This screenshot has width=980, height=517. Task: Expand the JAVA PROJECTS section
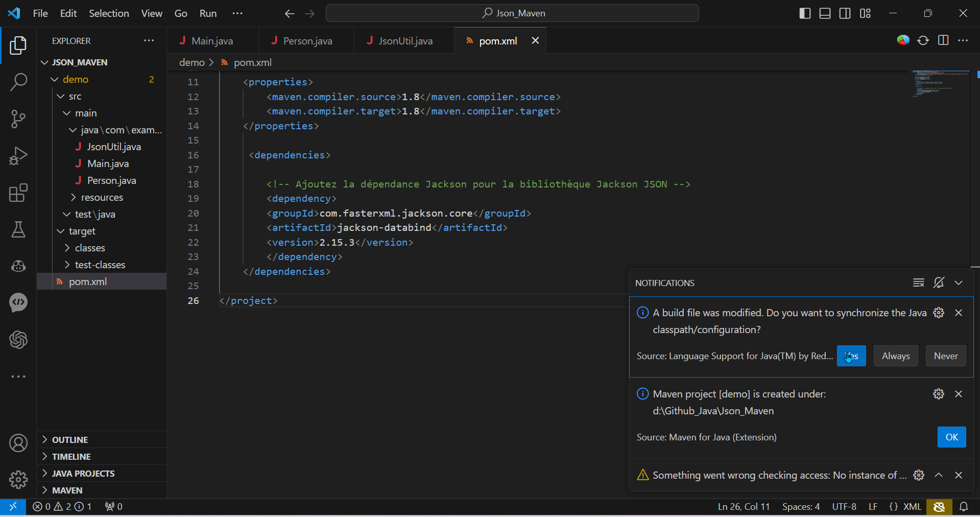[83, 473]
